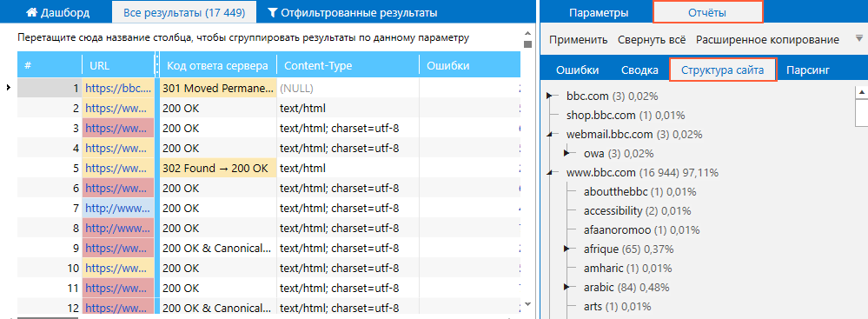The height and width of the screenshot is (319, 868).
Task: Click Расширенное копирование button
Action: [767, 40]
